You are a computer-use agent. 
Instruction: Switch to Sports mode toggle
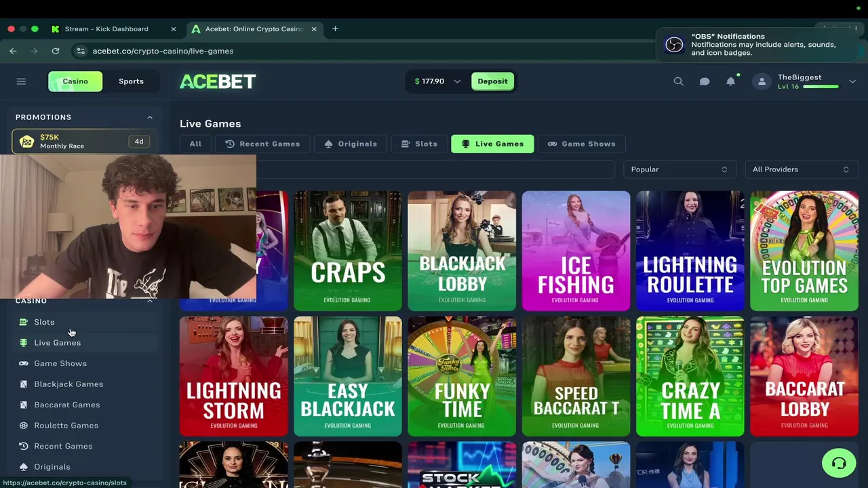click(131, 81)
